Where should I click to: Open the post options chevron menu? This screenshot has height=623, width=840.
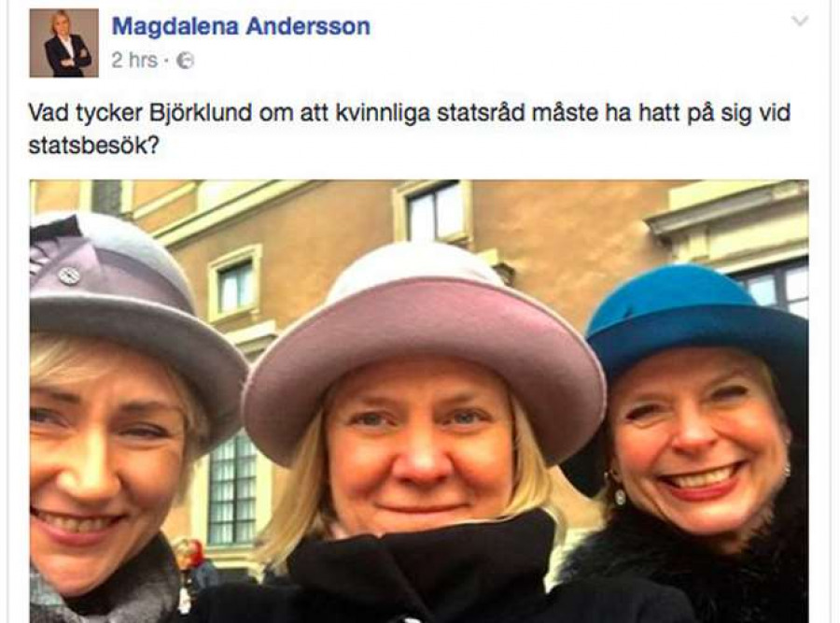point(799,21)
